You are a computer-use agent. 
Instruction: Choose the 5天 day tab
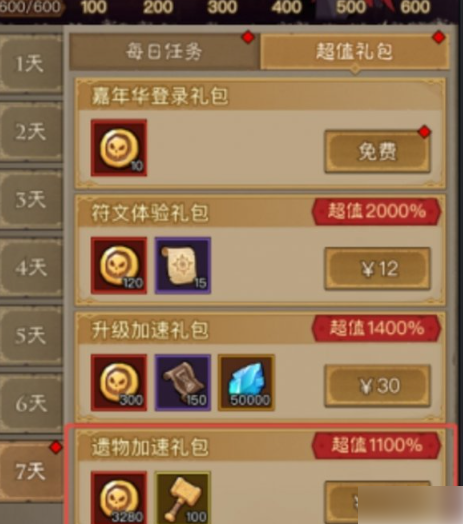point(30,335)
